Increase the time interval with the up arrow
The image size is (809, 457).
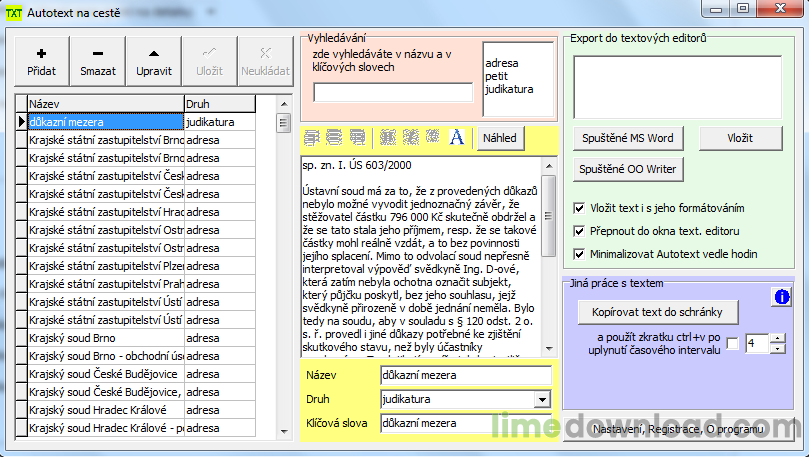pyautogui.click(x=778, y=338)
